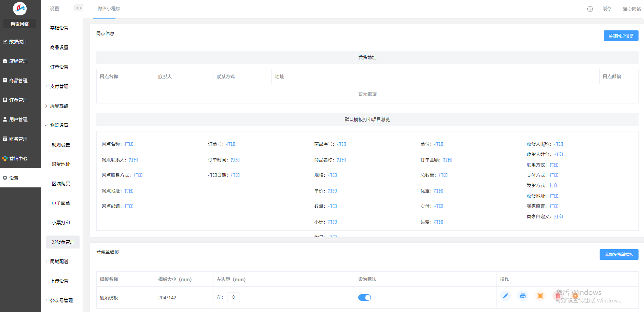Toggle 打印 for 总数量

[x=443, y=175]
